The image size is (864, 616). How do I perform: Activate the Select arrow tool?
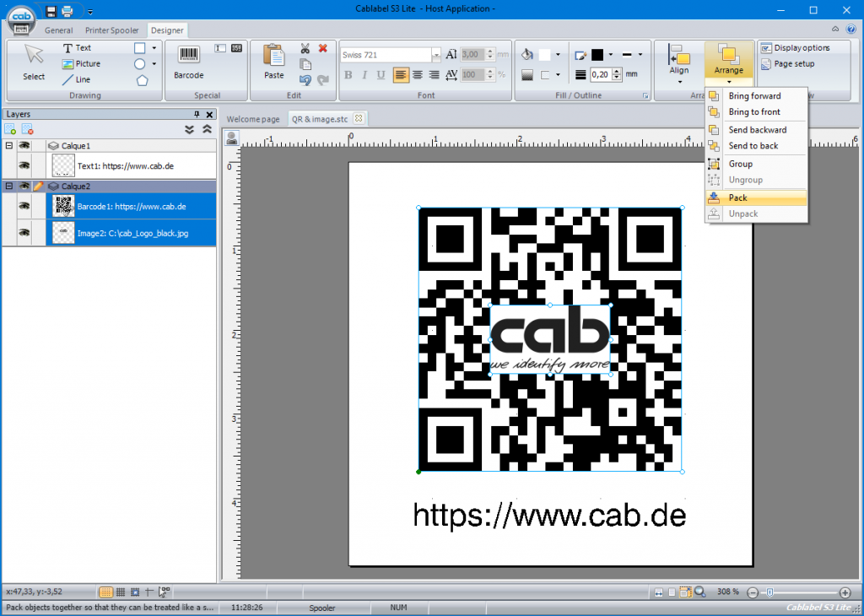34,62
